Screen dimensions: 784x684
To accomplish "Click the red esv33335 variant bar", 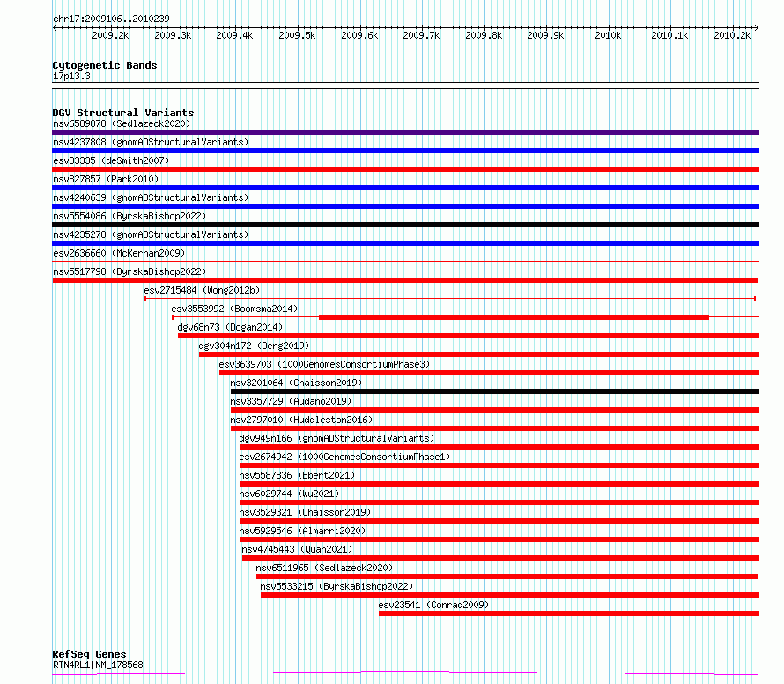I will click(x=405, y=169).
